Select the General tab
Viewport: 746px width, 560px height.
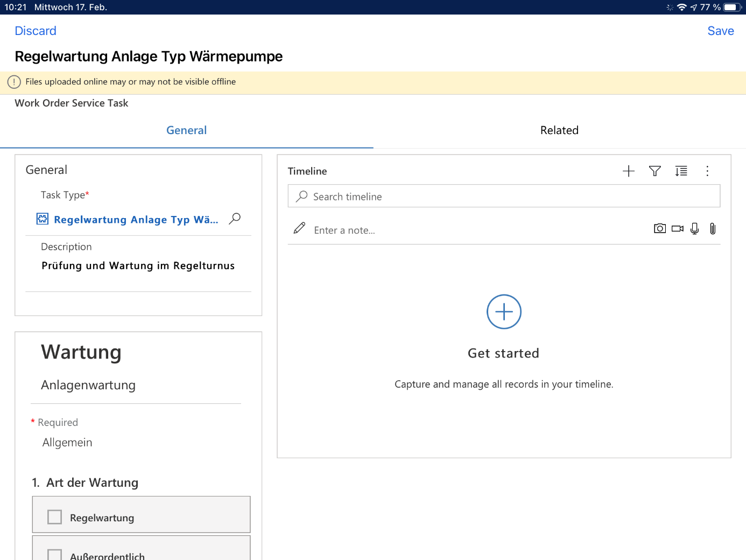coord(186,130)
